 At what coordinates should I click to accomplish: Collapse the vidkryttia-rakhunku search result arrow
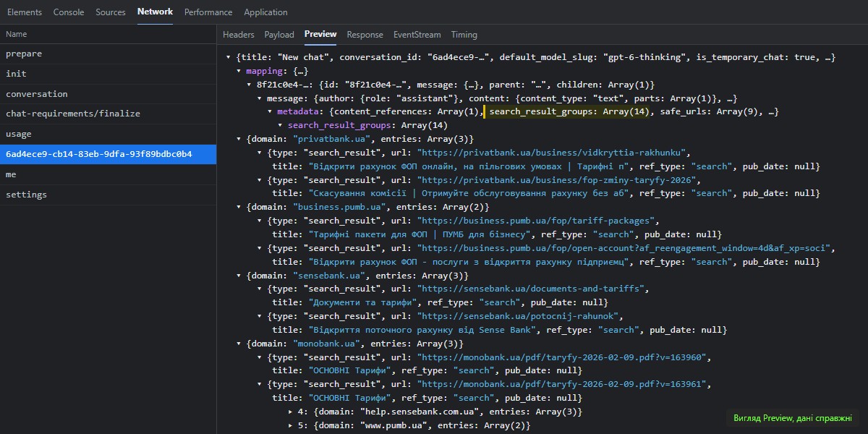pyautogui.click(x=260, y=153)
